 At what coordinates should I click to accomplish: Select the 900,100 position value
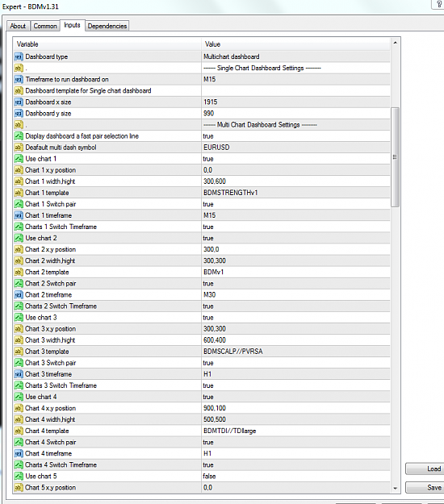[215, 408]
